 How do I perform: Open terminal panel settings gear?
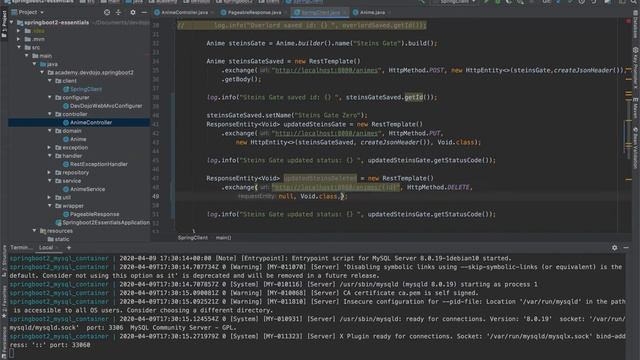coord(614,248)
